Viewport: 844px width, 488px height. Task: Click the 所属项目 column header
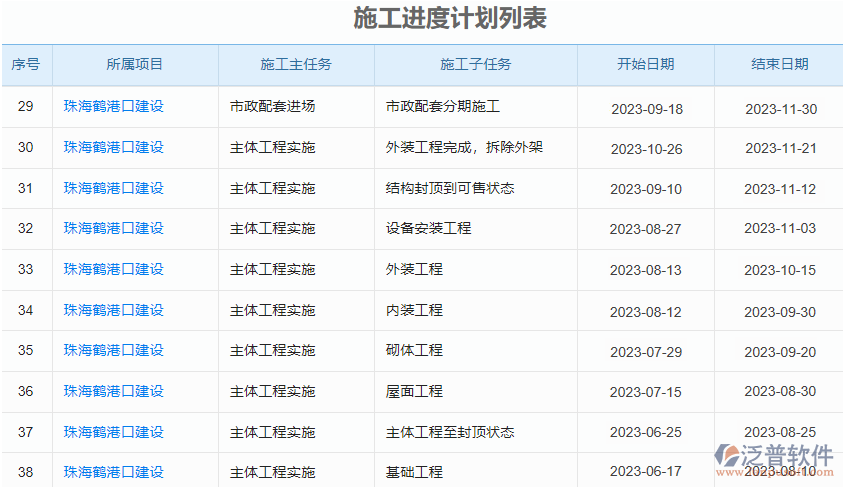(x=135, y=65)
